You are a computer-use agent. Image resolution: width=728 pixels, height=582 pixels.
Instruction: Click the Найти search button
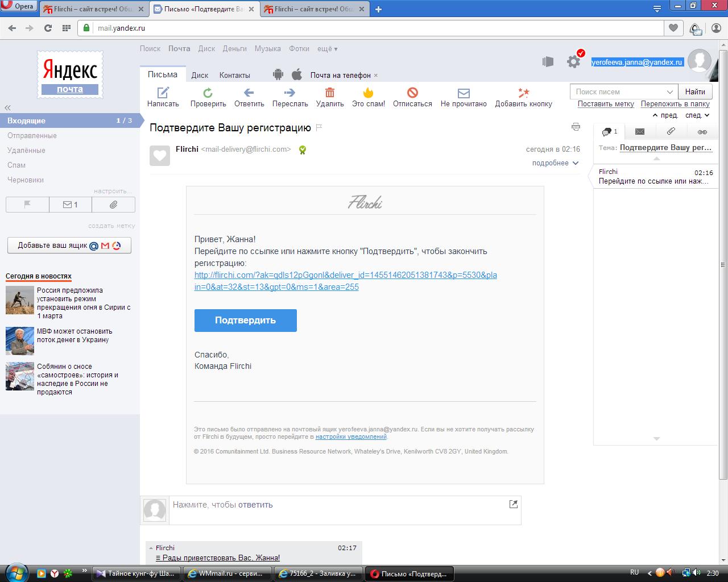(695, 92)
